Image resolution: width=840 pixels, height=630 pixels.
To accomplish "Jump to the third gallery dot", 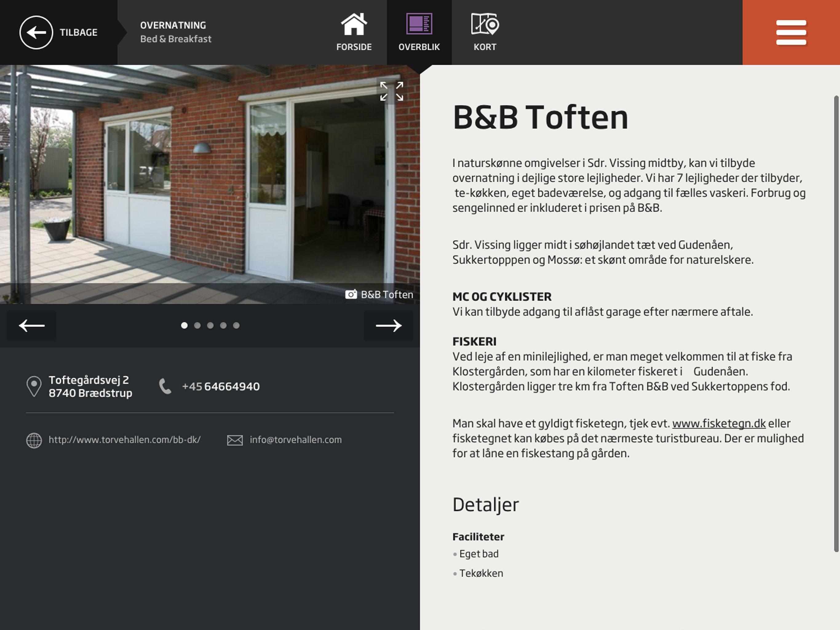I will (210, 326).
